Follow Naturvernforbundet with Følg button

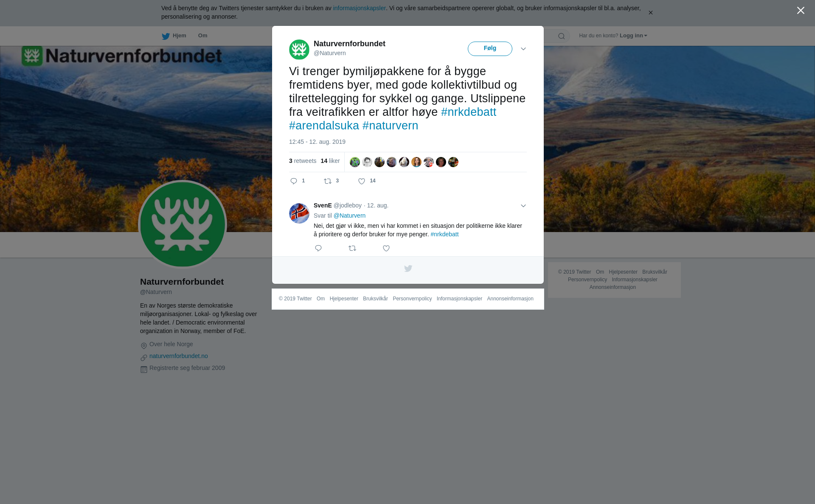(x=490, y=49)
